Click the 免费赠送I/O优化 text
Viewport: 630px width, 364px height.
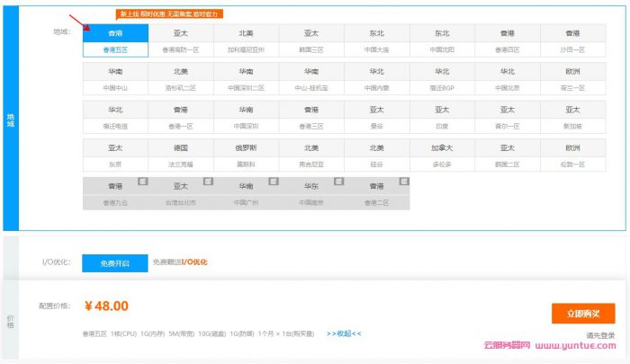pyautogui.click(x=180, y=262)
